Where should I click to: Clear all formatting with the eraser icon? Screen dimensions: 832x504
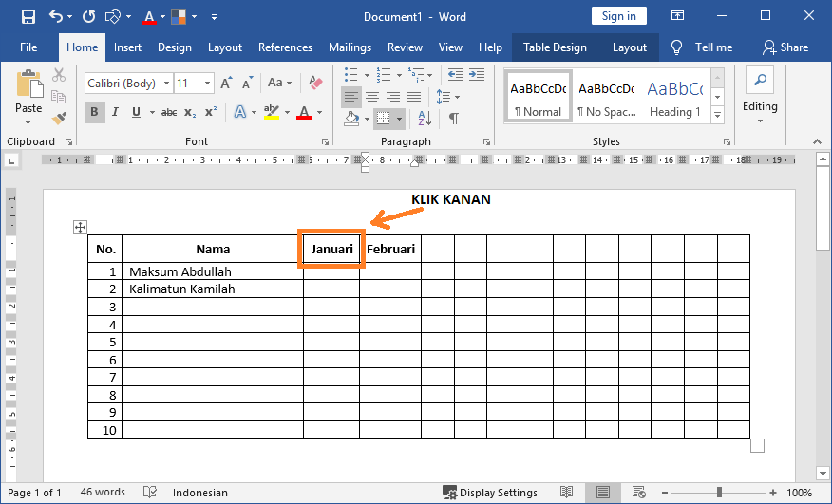315,83
